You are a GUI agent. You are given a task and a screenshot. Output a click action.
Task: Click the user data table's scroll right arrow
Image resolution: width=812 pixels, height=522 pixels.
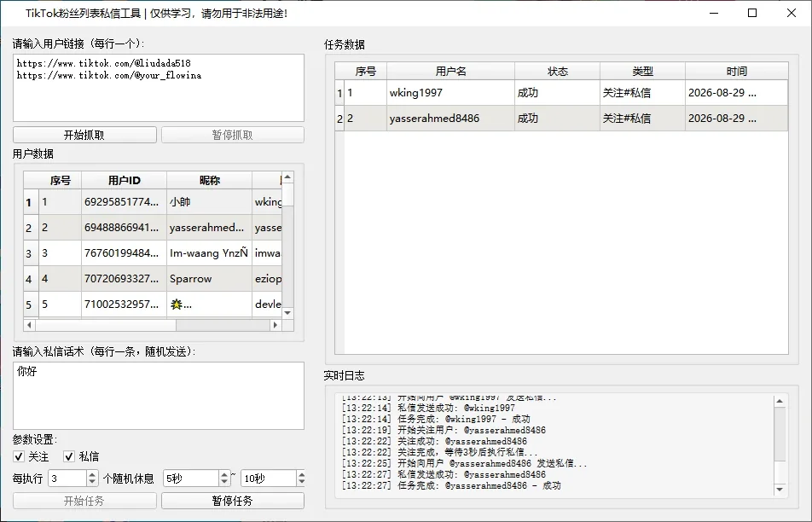pos(275,325)
